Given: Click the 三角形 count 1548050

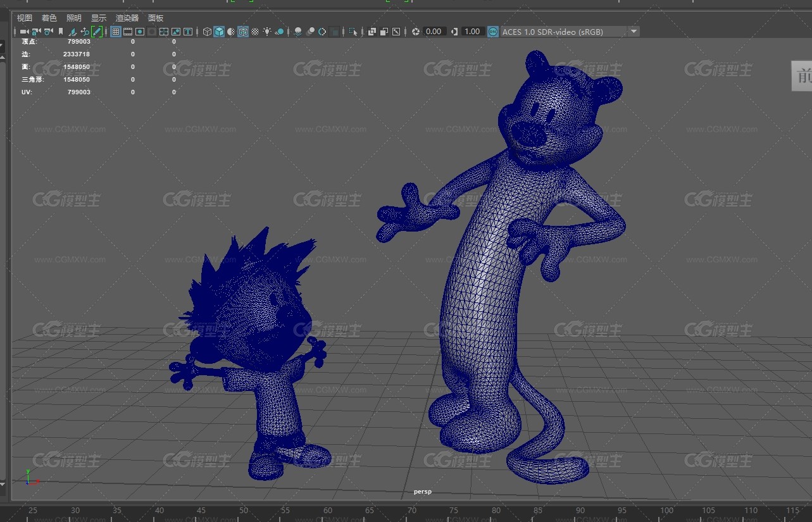Looking at the screenshot, I should tap(77, 80).
